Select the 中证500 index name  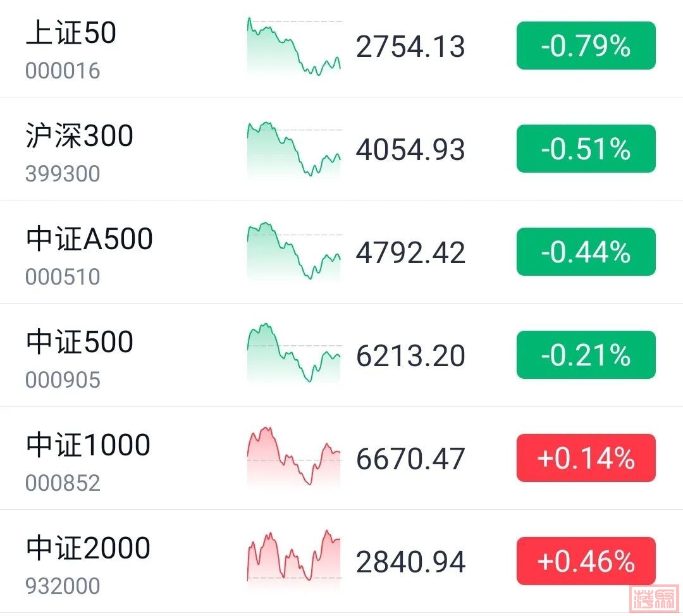80,342
